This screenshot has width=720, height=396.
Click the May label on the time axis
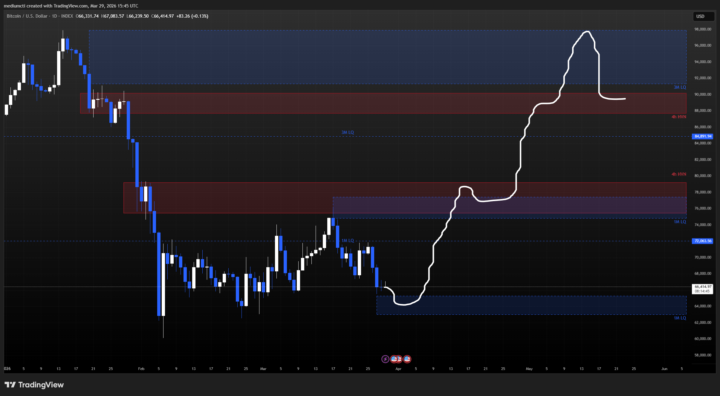(x=529, y=368)
